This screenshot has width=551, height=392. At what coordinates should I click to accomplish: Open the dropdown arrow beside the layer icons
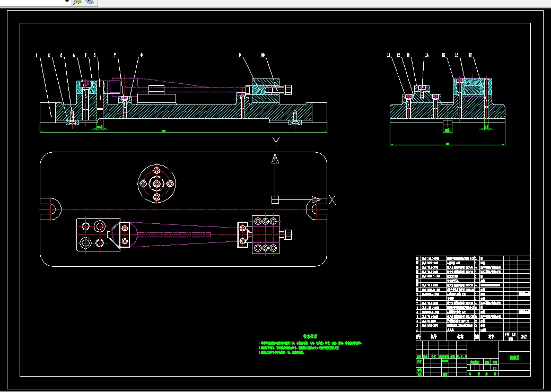67,2
